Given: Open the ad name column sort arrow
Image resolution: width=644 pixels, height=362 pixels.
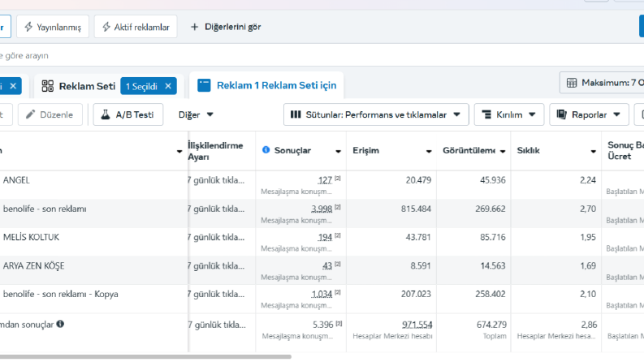Looking at the screenshot, I should (x=179, y=151).
